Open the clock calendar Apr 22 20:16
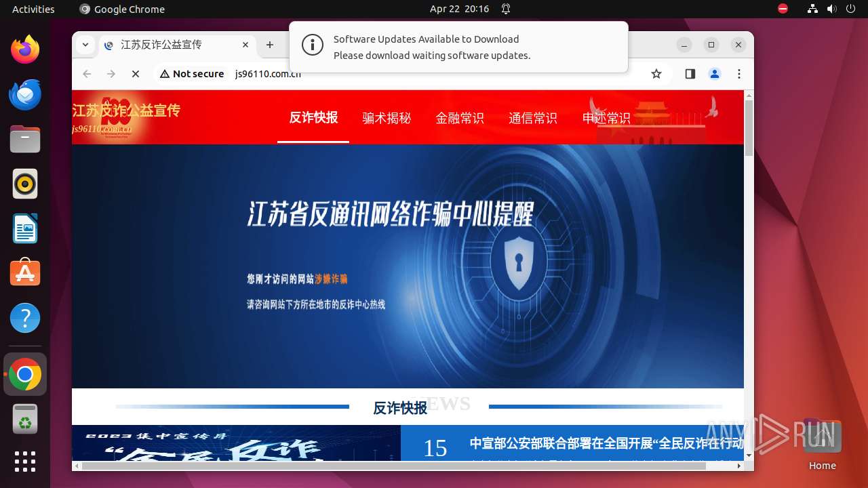The height and width of the screenshot is (488, 868). [x=459, y=9]
